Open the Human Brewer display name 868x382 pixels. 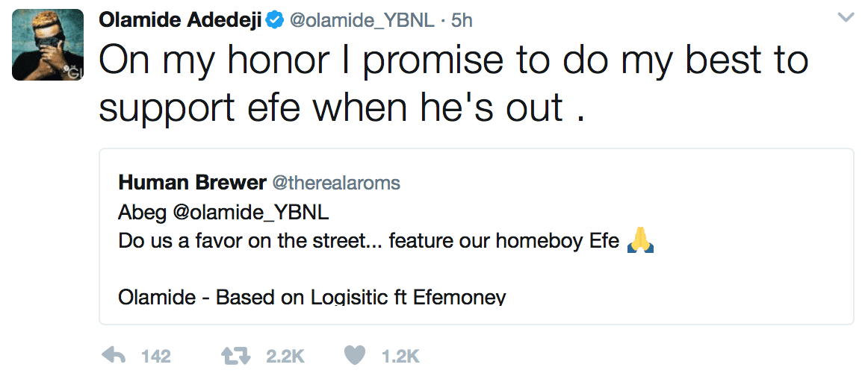coord(192,183)
